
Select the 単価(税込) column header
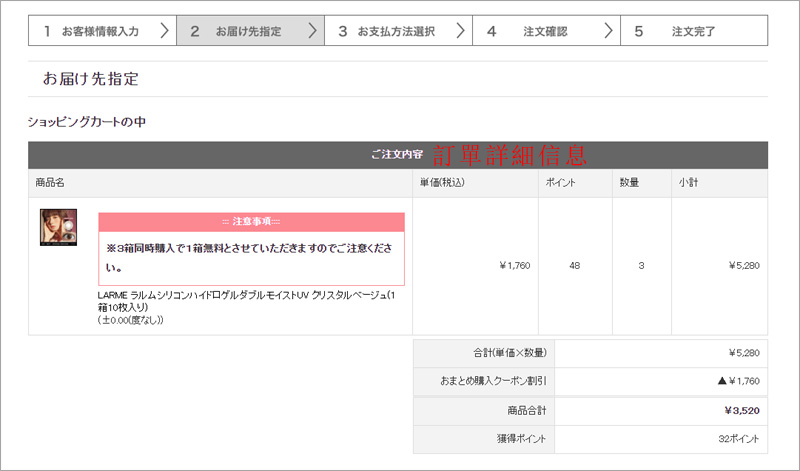pyautogui.click(x=442, y=184)
